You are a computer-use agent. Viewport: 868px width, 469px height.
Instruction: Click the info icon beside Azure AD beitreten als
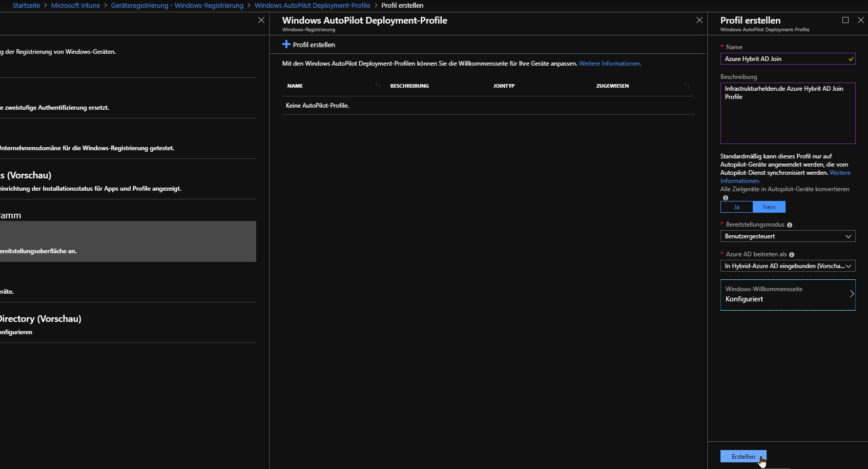792,255
